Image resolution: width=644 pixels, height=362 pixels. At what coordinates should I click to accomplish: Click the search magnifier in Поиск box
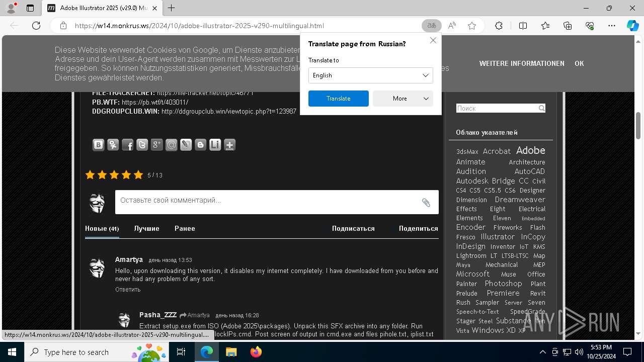click(x=541, y=108)
